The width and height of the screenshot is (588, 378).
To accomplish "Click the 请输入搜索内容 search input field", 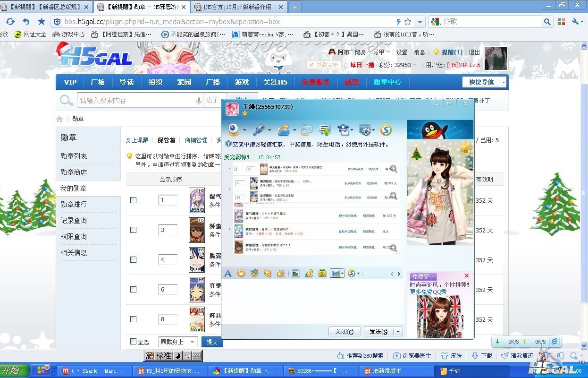I will pyautogui.click(x=137, y=100).
